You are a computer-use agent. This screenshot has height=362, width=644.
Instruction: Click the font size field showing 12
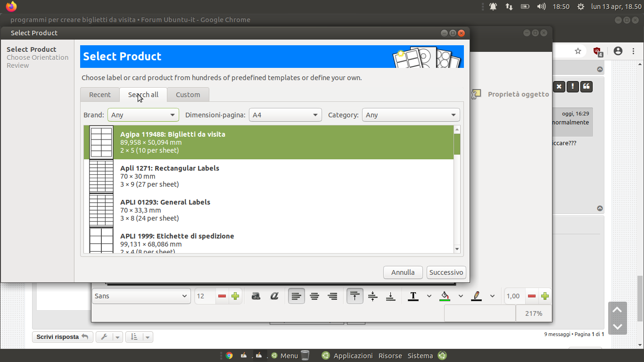tap(205, 296)
